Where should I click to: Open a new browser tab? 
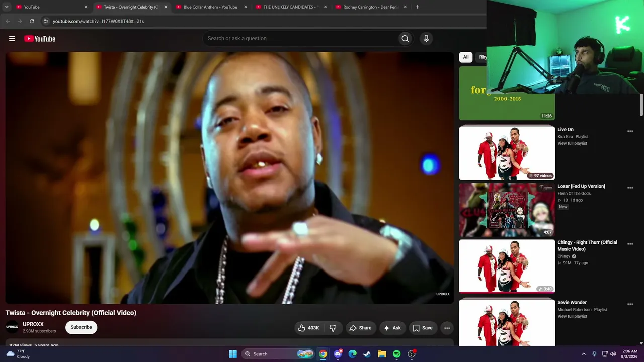coord(417,7)
